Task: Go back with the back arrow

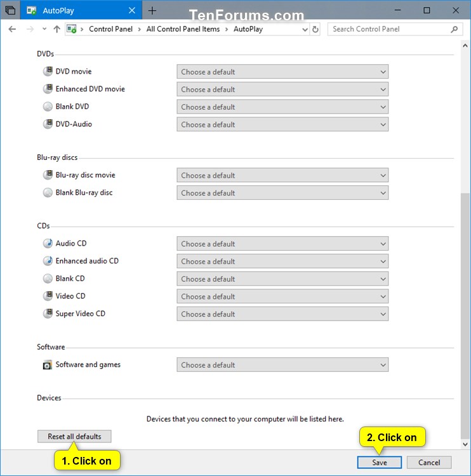Action: (x=12, y=29)
